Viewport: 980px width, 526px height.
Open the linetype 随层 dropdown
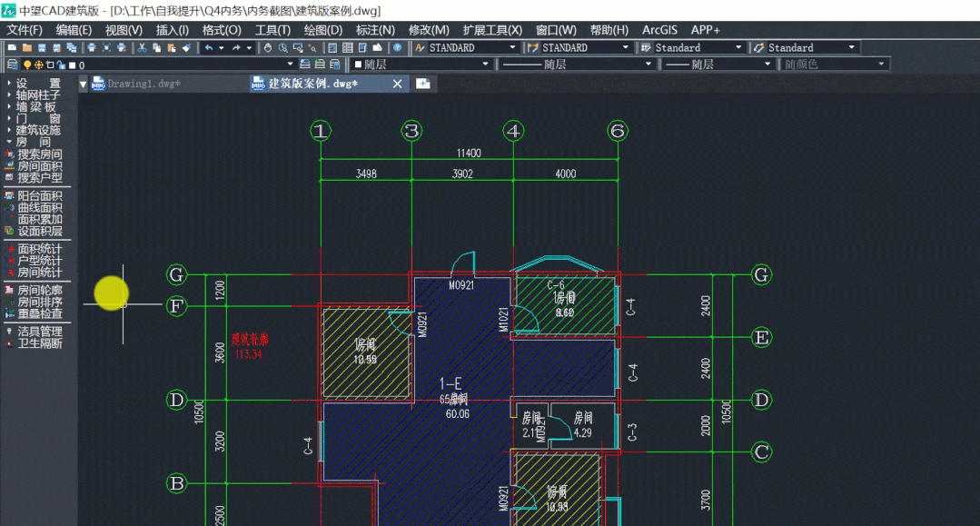click(648, 65)
